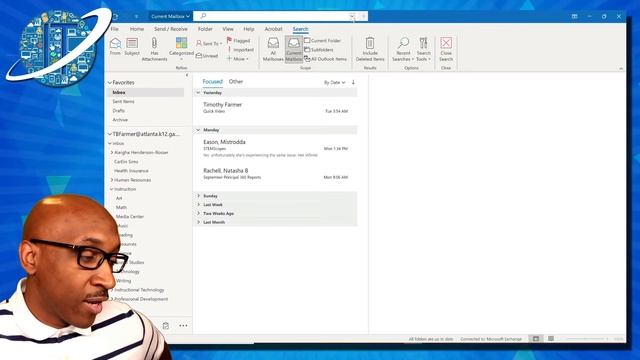Open the Art folder
Image resolution: width=640 pixels, height=360 pixels.
coord(119,198)
